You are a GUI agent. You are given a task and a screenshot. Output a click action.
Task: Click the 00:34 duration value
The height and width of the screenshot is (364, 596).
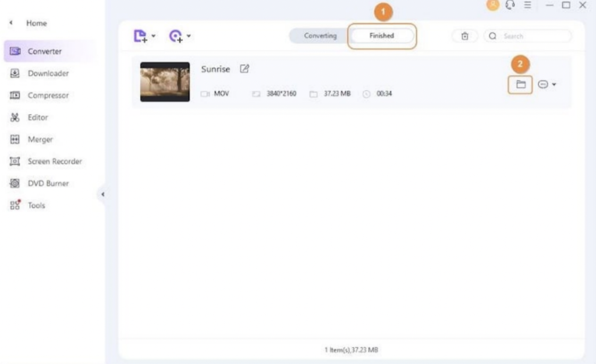click(x=384, y=94)
